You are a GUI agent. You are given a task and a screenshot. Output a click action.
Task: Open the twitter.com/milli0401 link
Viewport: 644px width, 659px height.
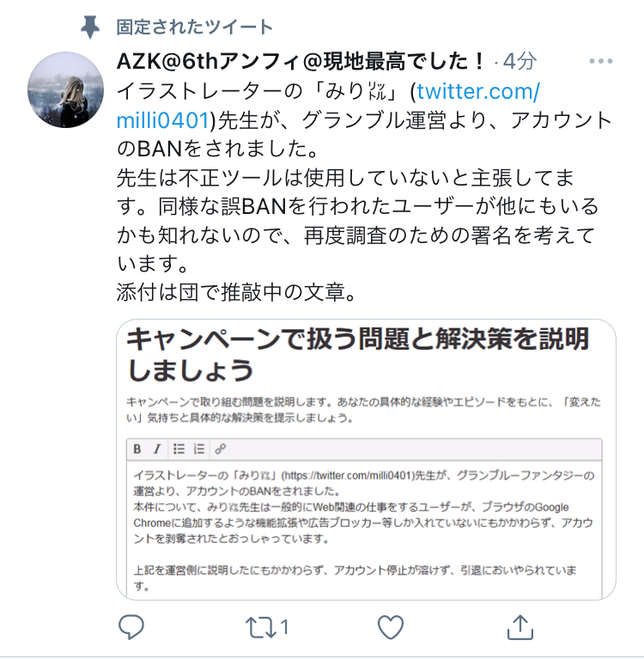click(x=328, y=106)
